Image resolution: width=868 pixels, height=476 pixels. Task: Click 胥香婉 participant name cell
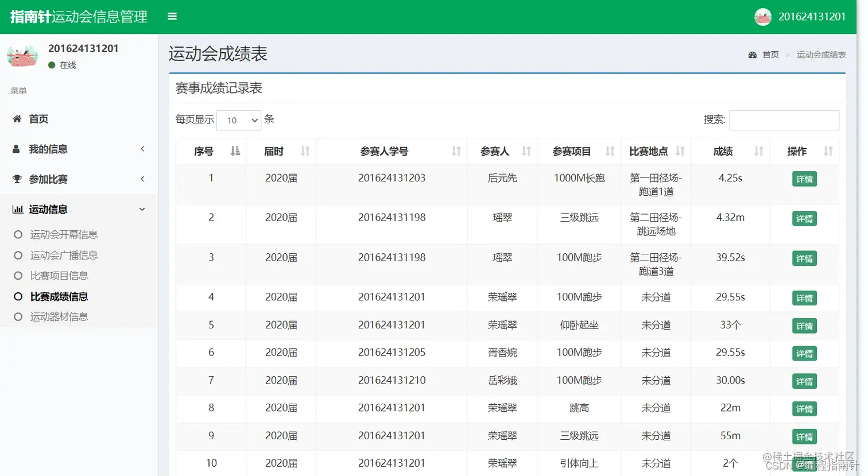[x=502, y=353]
